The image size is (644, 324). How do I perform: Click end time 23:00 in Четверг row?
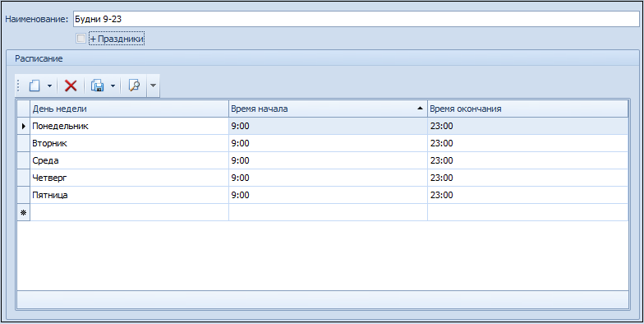pyautogui.click(x=527, y=178)
